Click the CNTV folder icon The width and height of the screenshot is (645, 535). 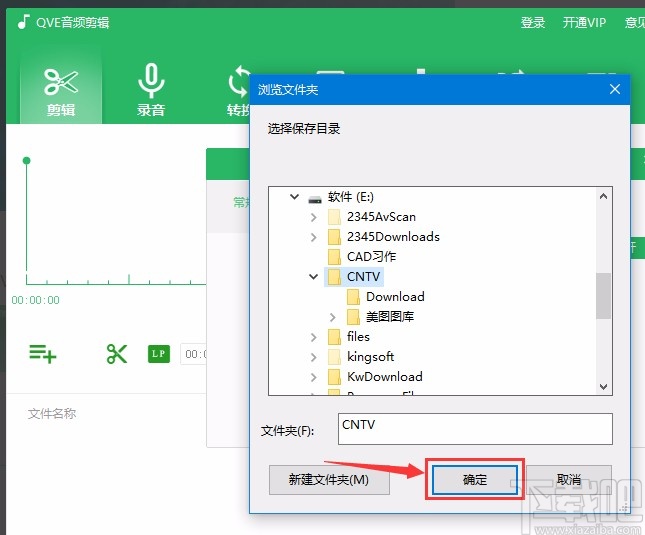click(334, 277)
